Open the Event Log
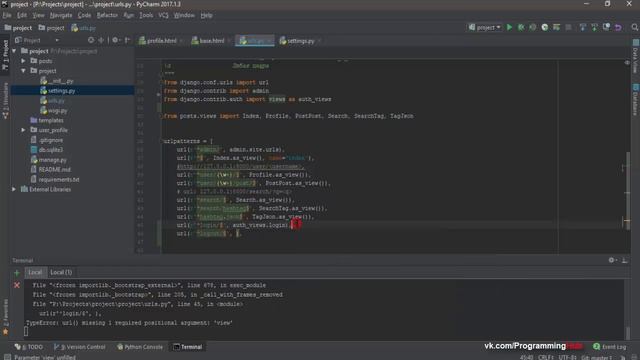The height and width of the screenshot is (360, 640). [x=609, y=347]
